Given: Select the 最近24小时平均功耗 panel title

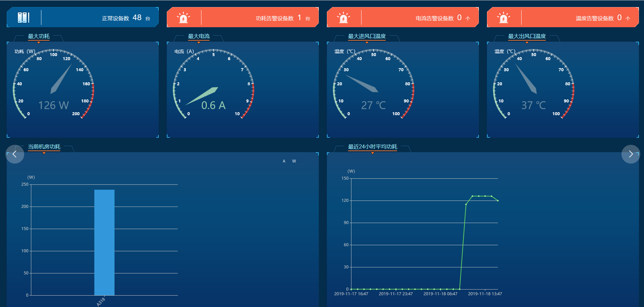Looking at the screenshot, I should pyautogui.click(x=373, y=147).
